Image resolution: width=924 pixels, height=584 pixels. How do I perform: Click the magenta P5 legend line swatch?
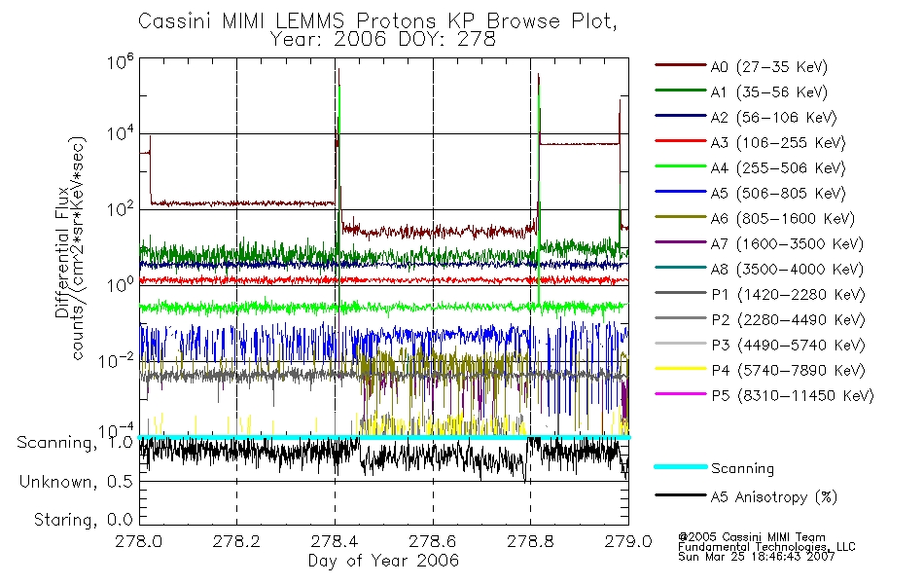[x=680, y=394]
